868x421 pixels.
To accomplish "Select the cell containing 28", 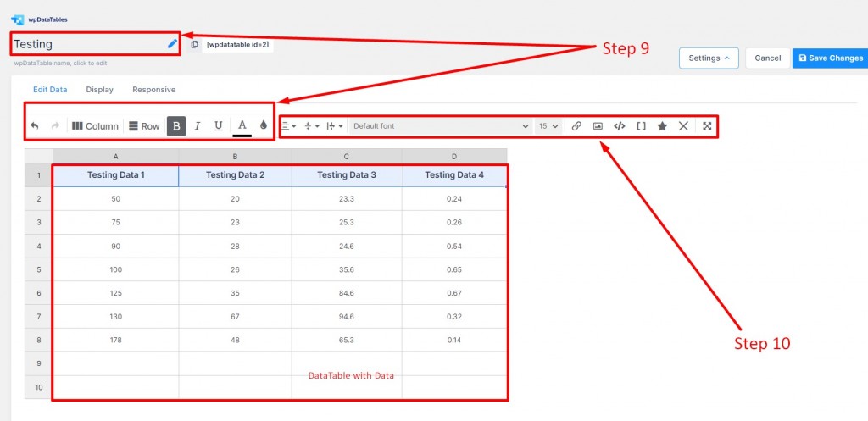I will pos(236,247).
